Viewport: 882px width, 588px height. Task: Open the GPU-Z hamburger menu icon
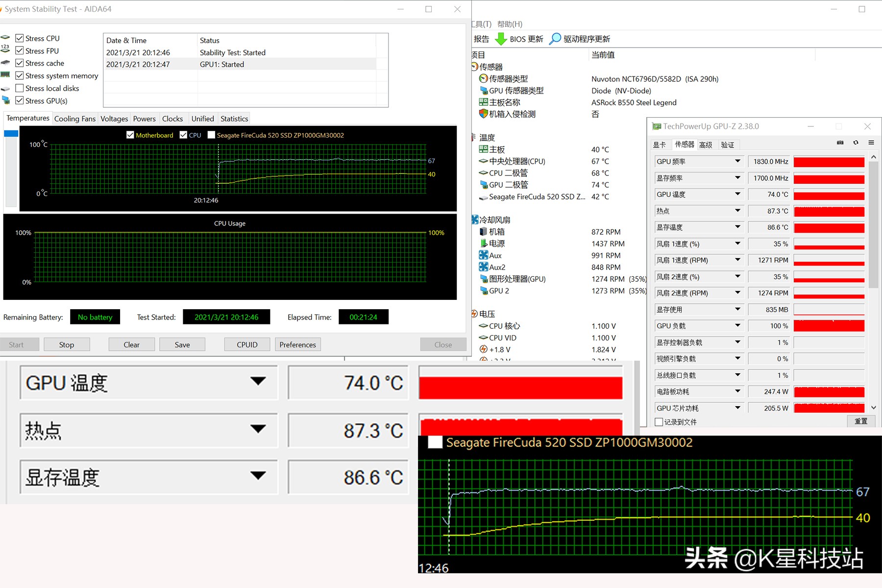click(x=871, y=143)
